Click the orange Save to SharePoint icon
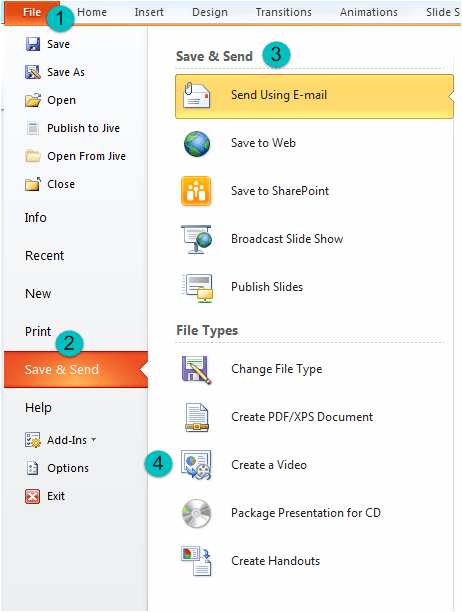The image size is (462, 612). point(196,191)
